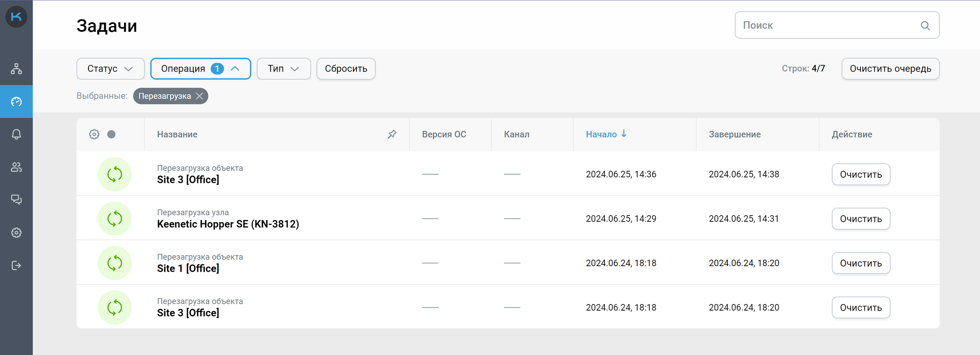Remove the Перезагрузка filter chip
Screen dimensions: 980x355
coord(199,96)
